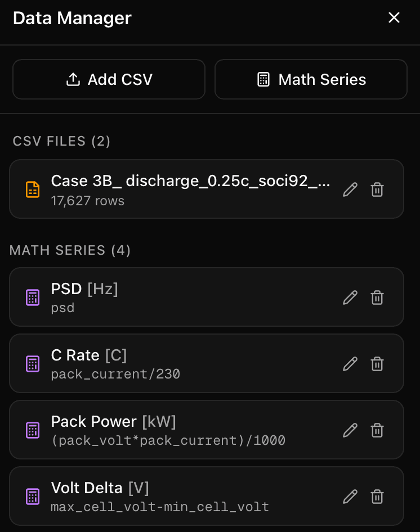Viewport: 420px width, 532px height.
Task: Edit the C Rate series
Action: 350,364
